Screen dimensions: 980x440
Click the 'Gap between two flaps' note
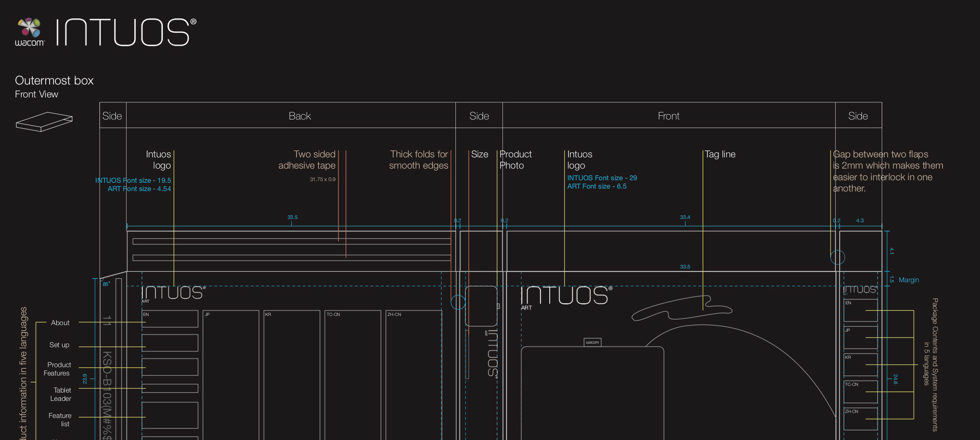[x=888, y=171]
